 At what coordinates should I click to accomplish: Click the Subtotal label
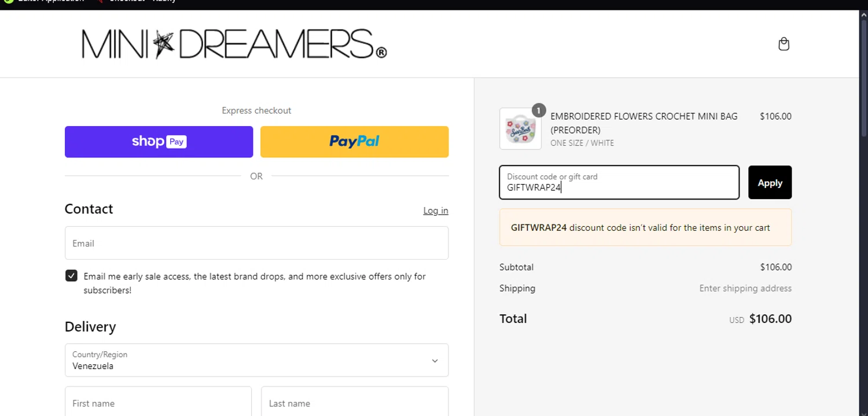pos(516,267)
